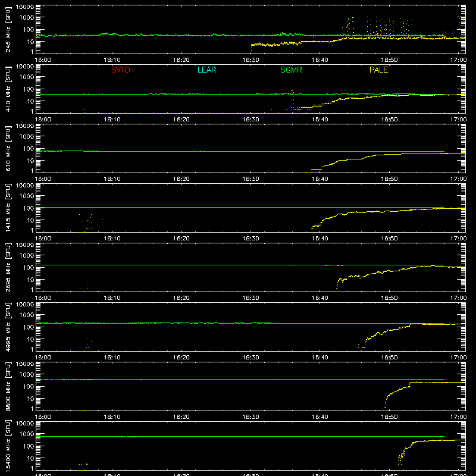Click 16:50 tick label of 2695 MHz plot

[389, 298]
